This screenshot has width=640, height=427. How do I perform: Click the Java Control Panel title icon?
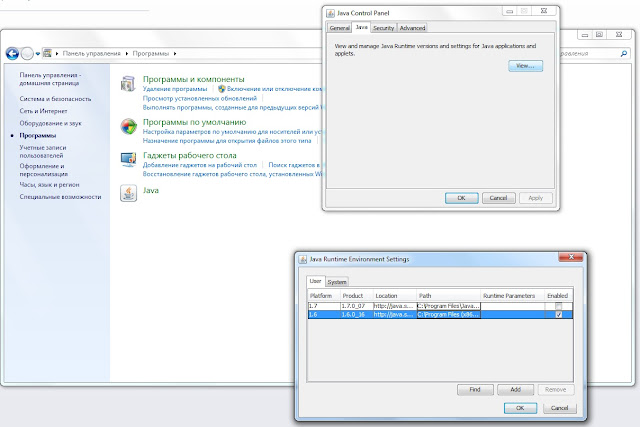[330, 13]
